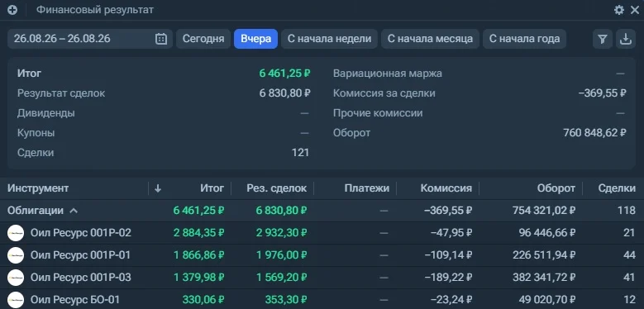Screen dimensions: 644x309
Task: Click the date range 26.08.26 field
Action: click(x=90, y=39)
